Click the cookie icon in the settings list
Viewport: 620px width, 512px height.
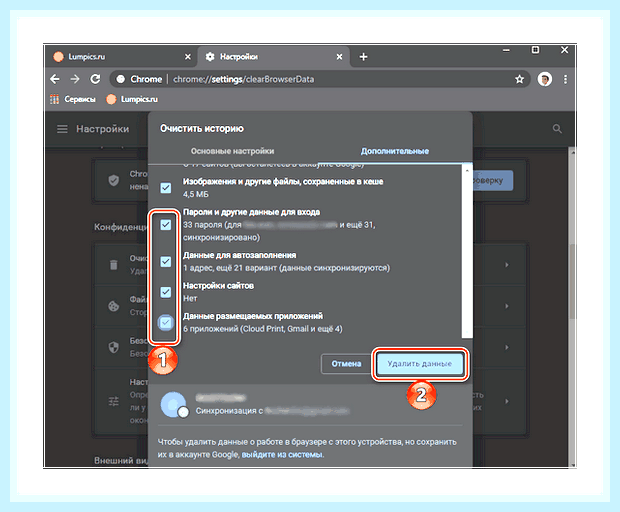[113, 306]
